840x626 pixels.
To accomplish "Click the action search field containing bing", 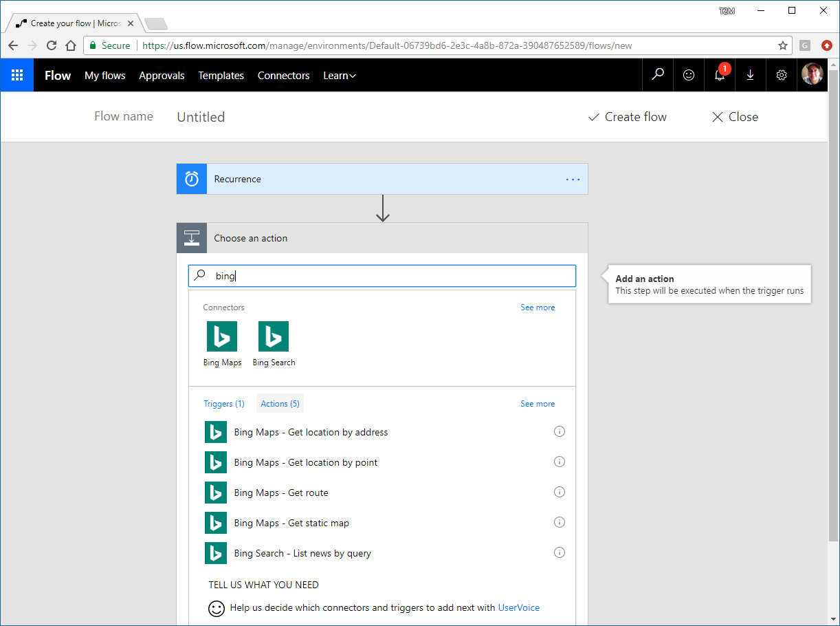I will (x=382, y=276).
